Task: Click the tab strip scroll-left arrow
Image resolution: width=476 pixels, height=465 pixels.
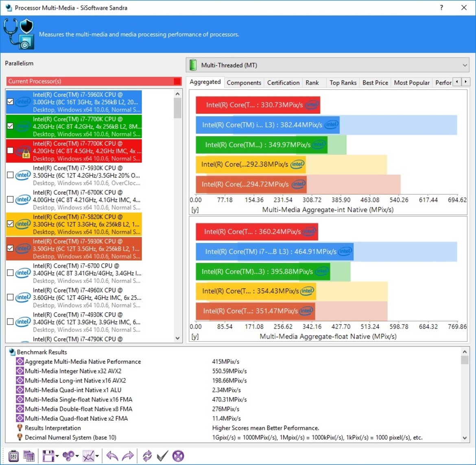Action: [457, 82]
